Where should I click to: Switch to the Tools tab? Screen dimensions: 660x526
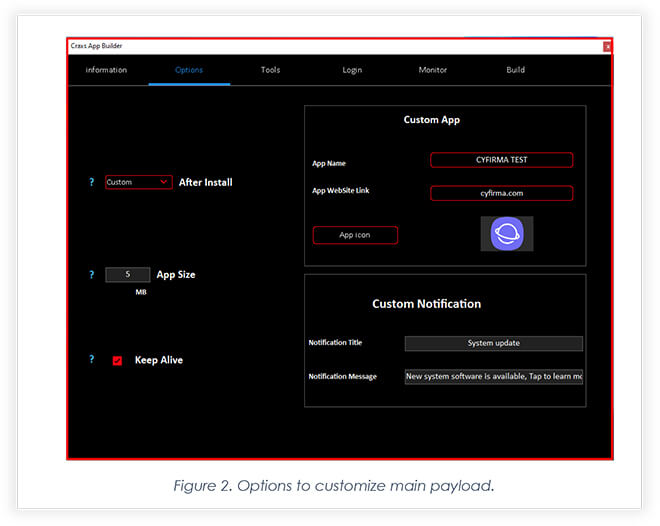pos(270,70)
